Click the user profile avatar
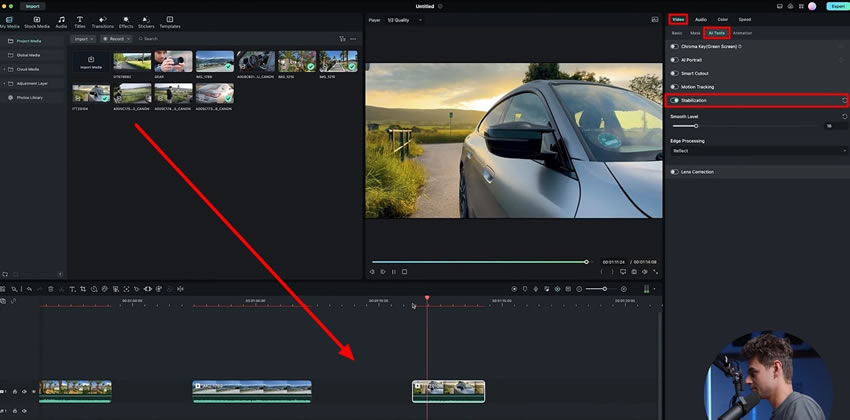Viewport: 850px width, 420px height. [x=812, y=6]
